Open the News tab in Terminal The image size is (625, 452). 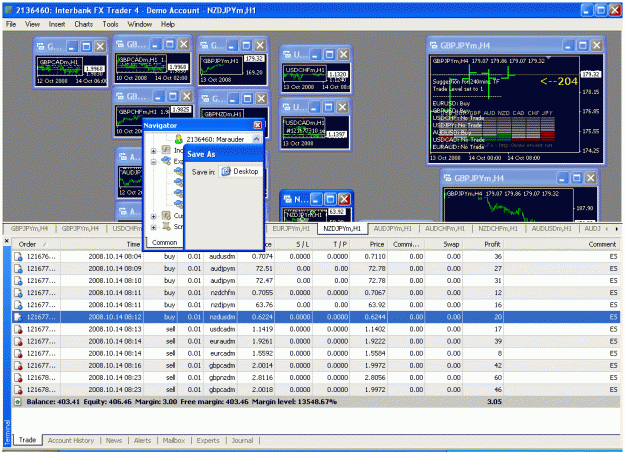[x=114, y=440]
